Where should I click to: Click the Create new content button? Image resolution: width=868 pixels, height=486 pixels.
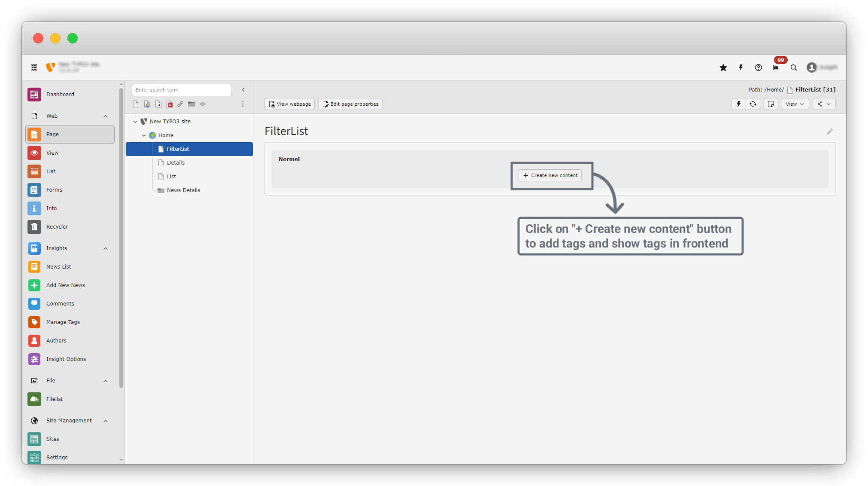click(550, 175)
